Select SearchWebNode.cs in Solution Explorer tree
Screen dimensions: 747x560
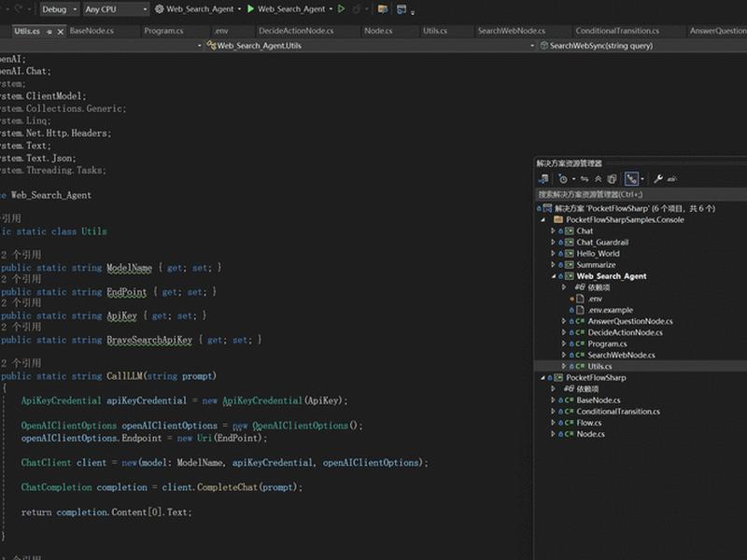(621, 356)
